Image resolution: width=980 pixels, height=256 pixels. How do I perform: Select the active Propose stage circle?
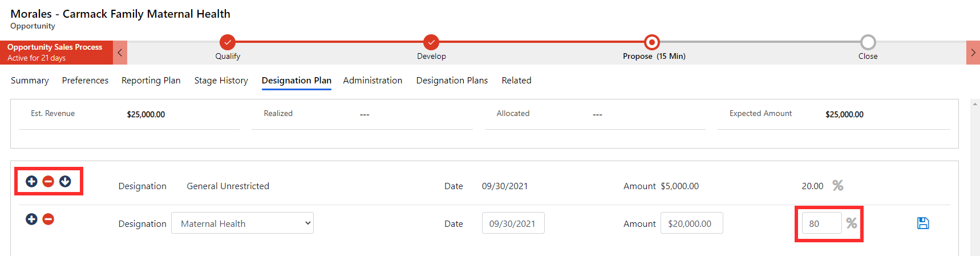(652, 42)
